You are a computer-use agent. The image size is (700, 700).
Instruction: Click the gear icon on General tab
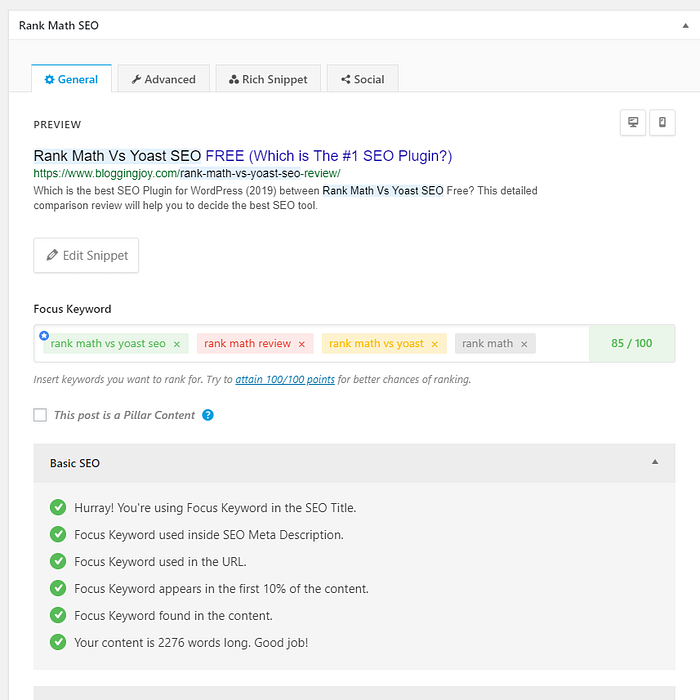[x=50, y=79]
